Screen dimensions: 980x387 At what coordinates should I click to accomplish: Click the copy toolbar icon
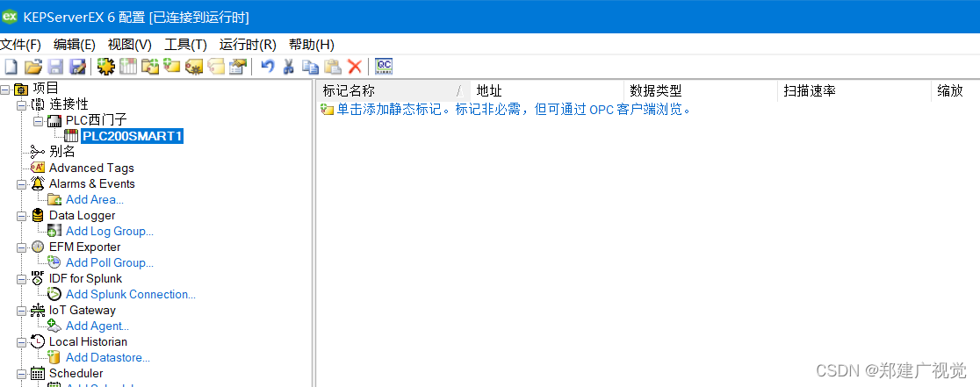[x=310, y=67]
